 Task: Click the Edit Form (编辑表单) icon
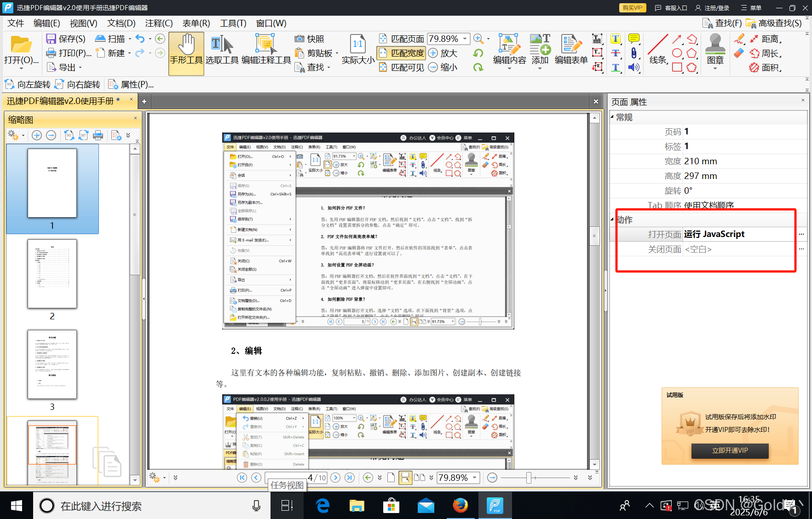coord(571,49)
